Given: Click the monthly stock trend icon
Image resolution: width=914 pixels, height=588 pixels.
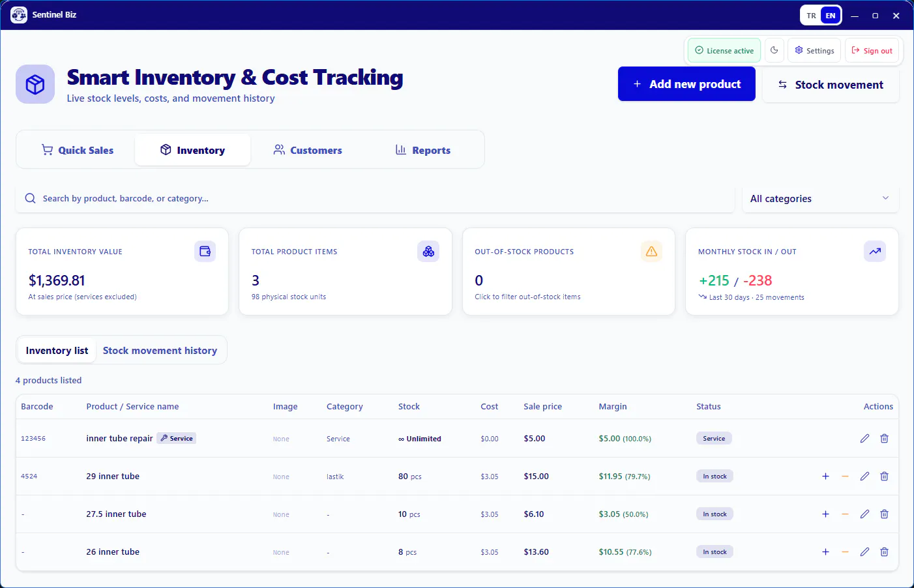Looking at the screenshot, I should (875, 251).
